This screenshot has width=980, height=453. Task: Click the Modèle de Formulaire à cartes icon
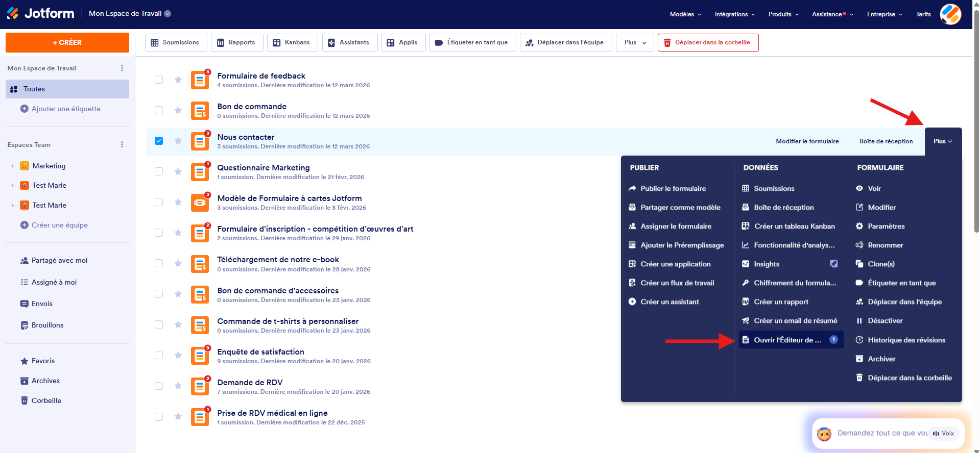pyautogui.click(x=200, y=203)
